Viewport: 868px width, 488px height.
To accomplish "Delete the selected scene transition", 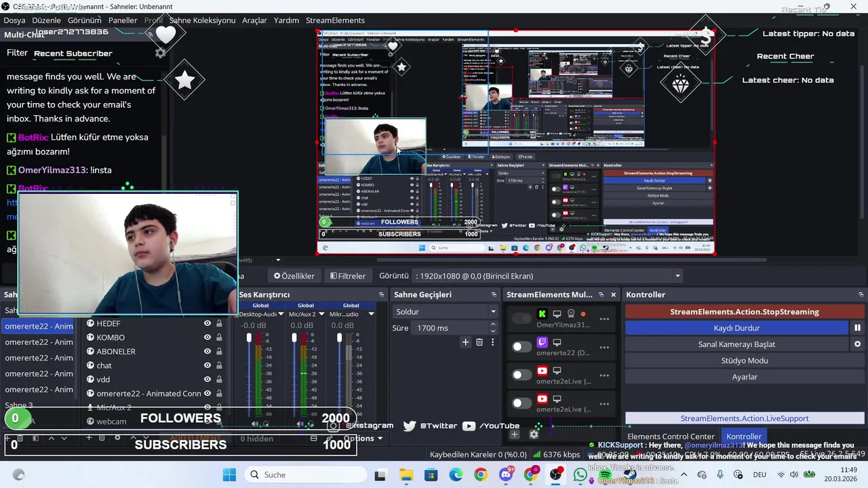I will [479, 342].
